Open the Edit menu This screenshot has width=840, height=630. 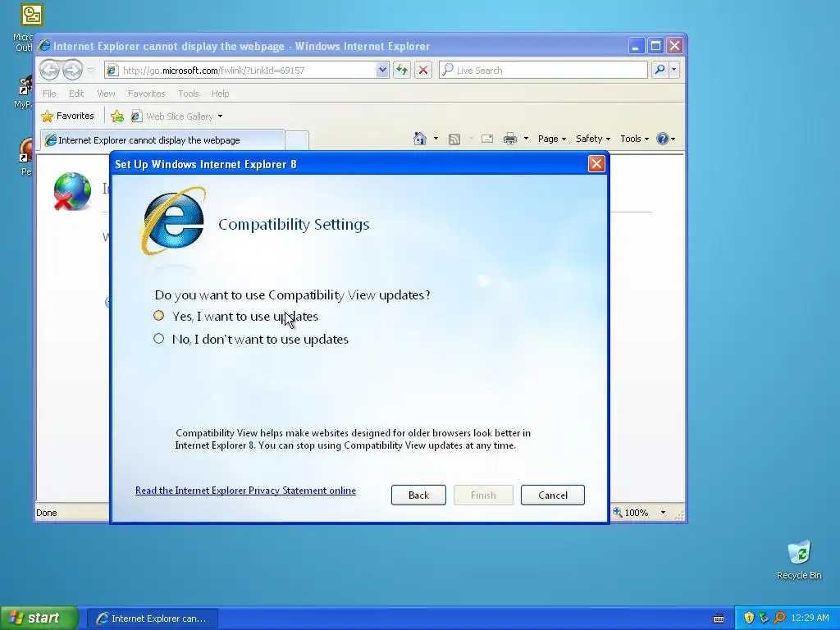pos(76,94)
